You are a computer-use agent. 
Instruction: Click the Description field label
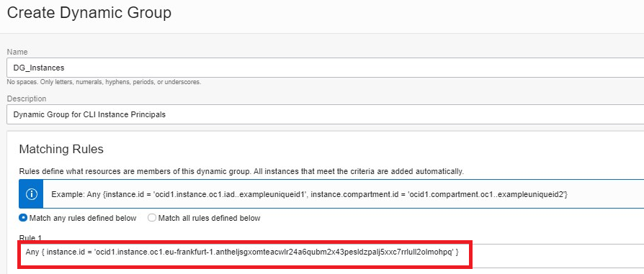(x=27, y=99)
